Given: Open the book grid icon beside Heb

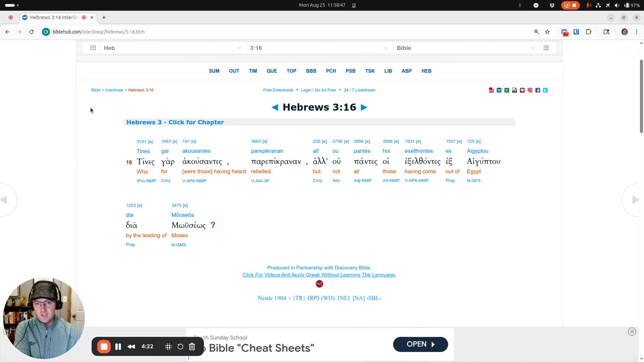Looking at the screenshot, I should point(93,48).
